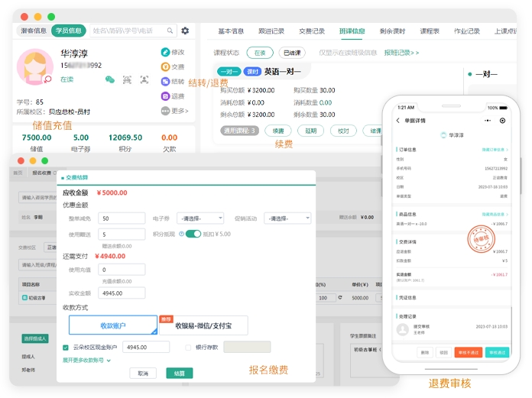This screenshot has width=532, height=398.
Task: Click the QR scan icon beside WeChat icon
Action: 127,80
